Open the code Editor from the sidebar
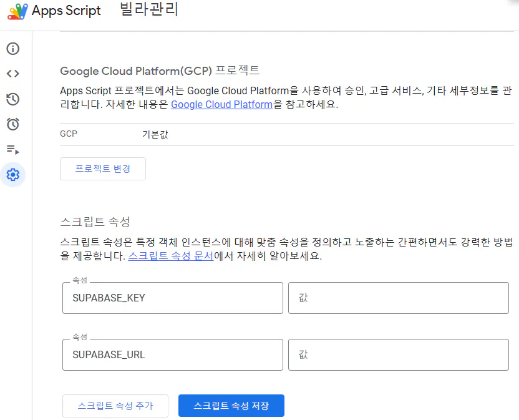This screenshot has width=519, height=420. point(12,74)
